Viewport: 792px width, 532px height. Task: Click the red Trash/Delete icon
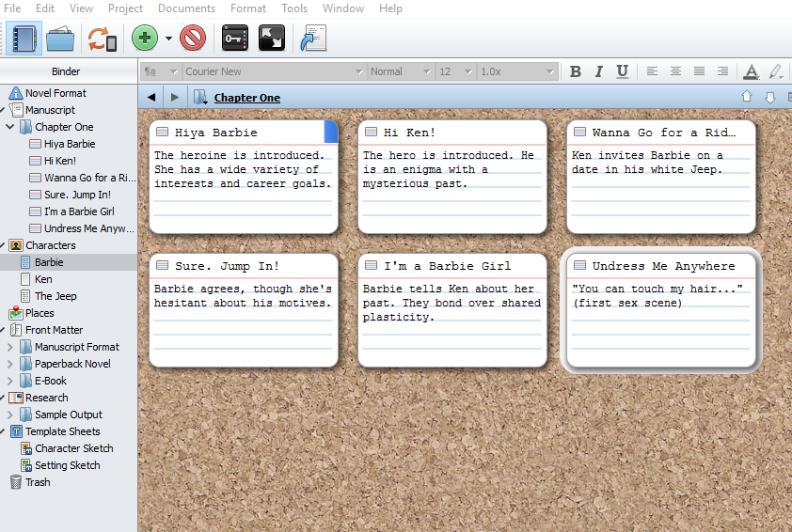pyautogui.click(x=193, y=39)
